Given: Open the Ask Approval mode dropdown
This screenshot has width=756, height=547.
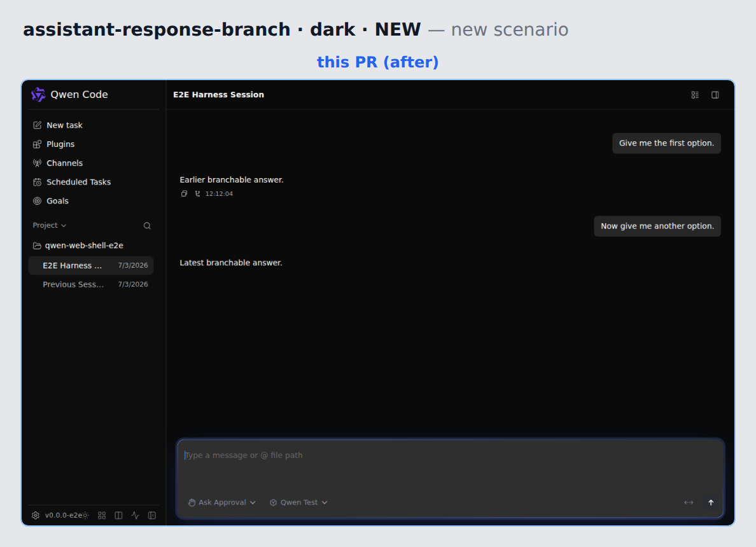Looking at the screenshot, I should click(x=222, y=502).
